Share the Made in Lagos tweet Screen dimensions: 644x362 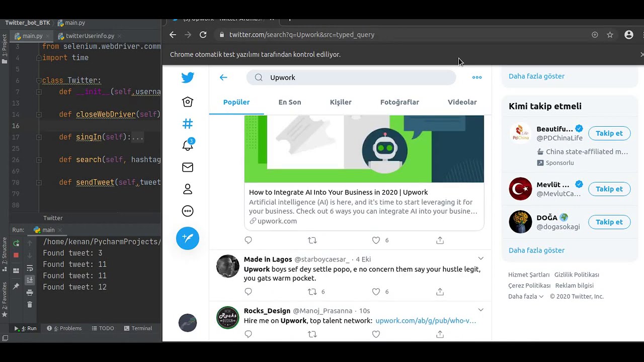[x=440, y=292]
